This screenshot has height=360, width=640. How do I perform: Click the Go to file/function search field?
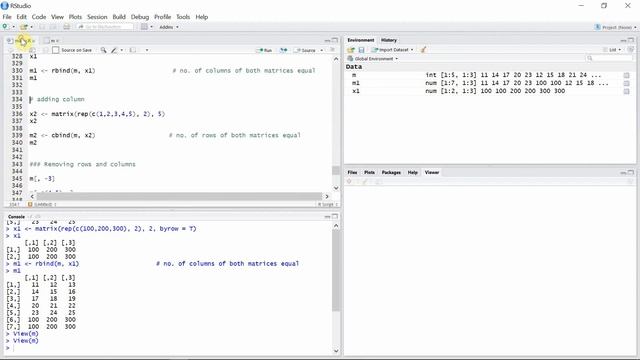105,27
